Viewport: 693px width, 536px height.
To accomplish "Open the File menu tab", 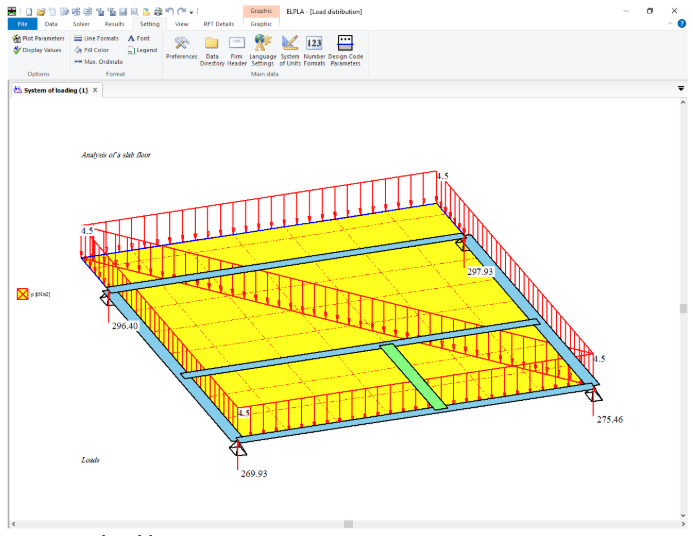I will (23, 24).
